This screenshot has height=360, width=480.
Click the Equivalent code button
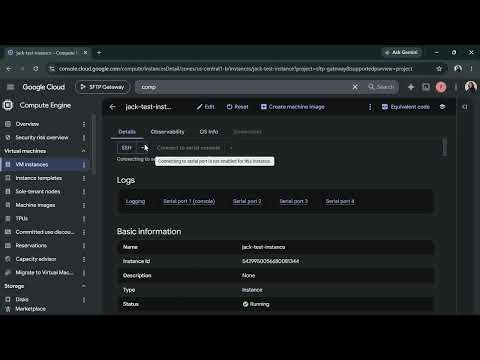tap(406, 107)
